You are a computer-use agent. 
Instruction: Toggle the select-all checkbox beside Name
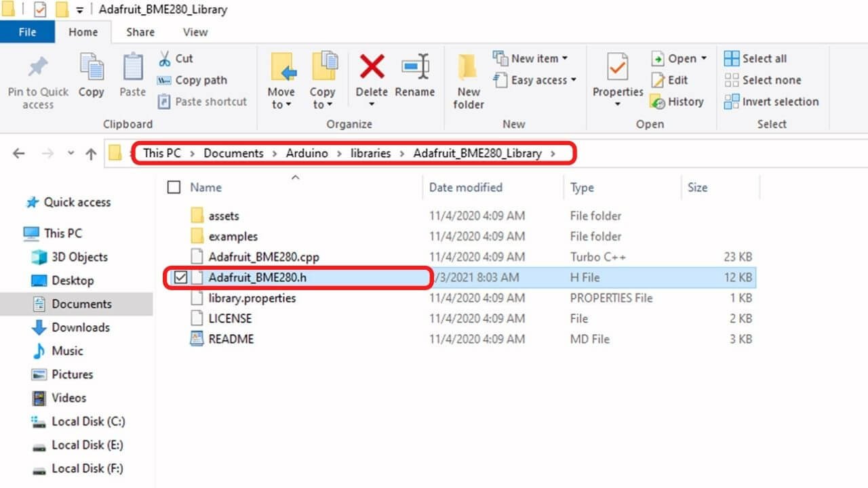tap(174, 188)
